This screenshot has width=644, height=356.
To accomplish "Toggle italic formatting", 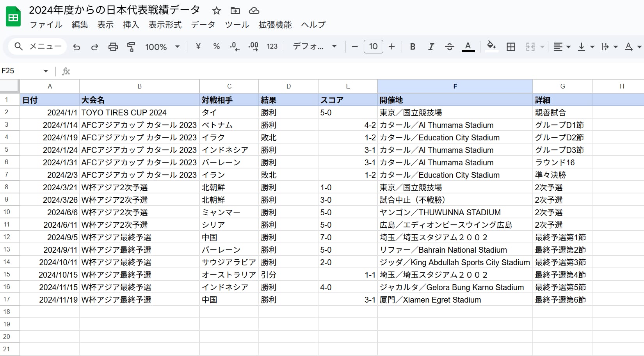I will [x=431, y=47].
